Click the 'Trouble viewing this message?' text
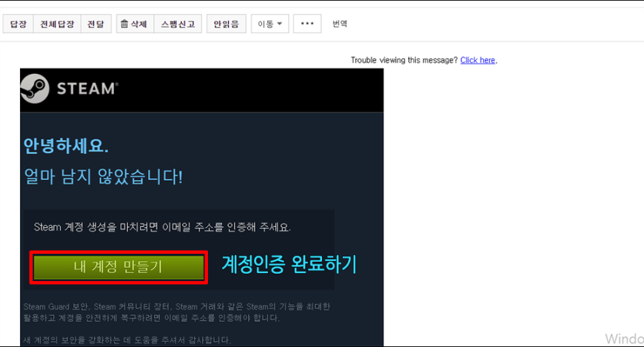This screenshot has height=347, width=644. tap(404, 60)
